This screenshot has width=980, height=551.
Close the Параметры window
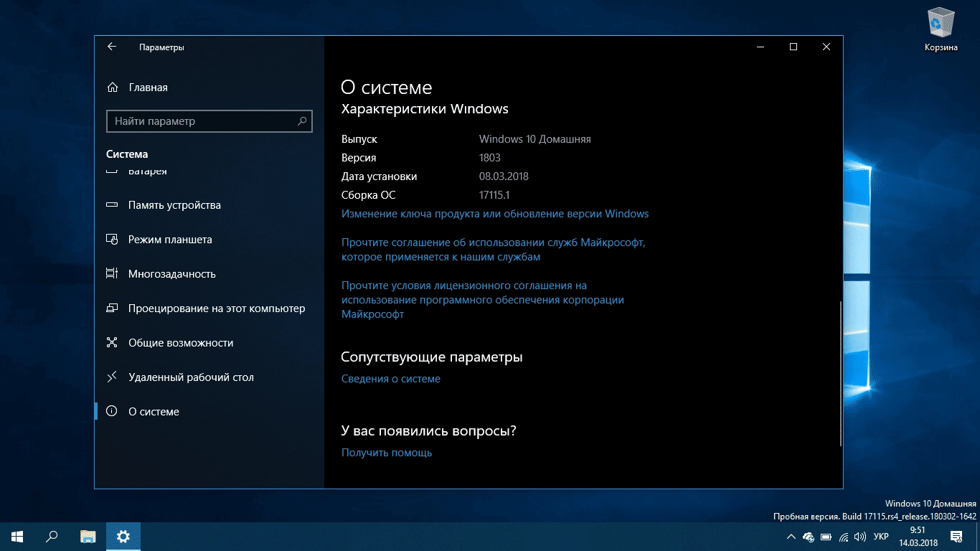coord(826,47)
